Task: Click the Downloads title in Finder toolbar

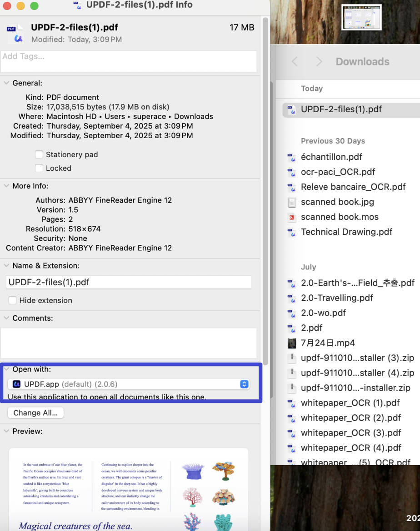Action: pyautogui.click(x=362, y=62)
